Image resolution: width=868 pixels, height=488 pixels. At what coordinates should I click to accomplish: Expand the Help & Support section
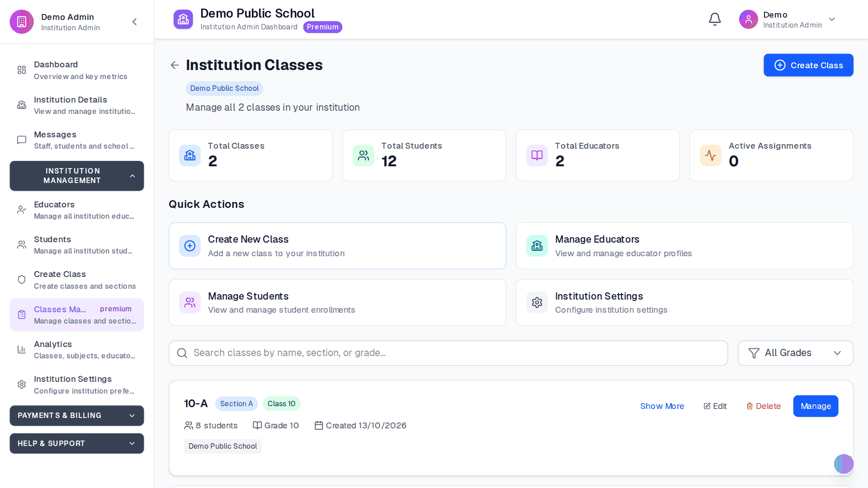[77, 444]
